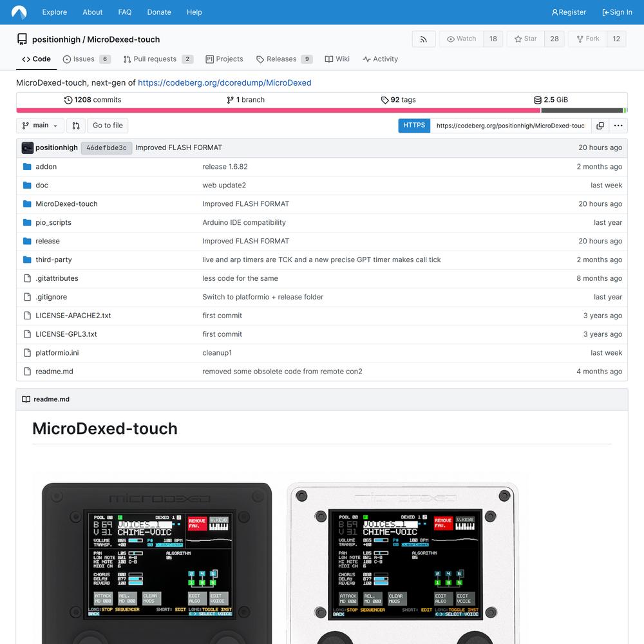Image resolution: width=644 pixels, height=644 pixels.
Task: Open the Issues tab
Action: [x=87, y=59]
